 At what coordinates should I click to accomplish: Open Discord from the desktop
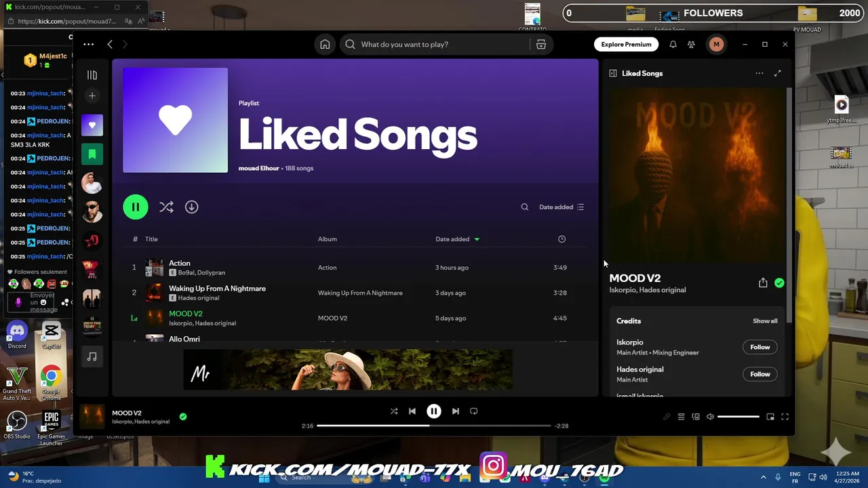17,335
